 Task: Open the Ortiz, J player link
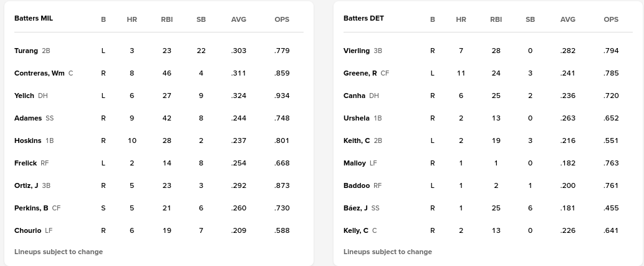tap(26, 185)
